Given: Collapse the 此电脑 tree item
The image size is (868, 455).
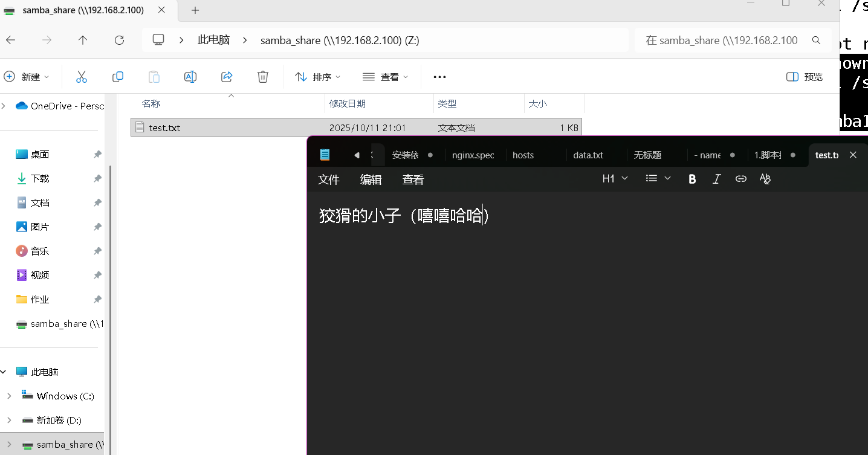Looking at the screenshot, I should [x=4, y=371].
